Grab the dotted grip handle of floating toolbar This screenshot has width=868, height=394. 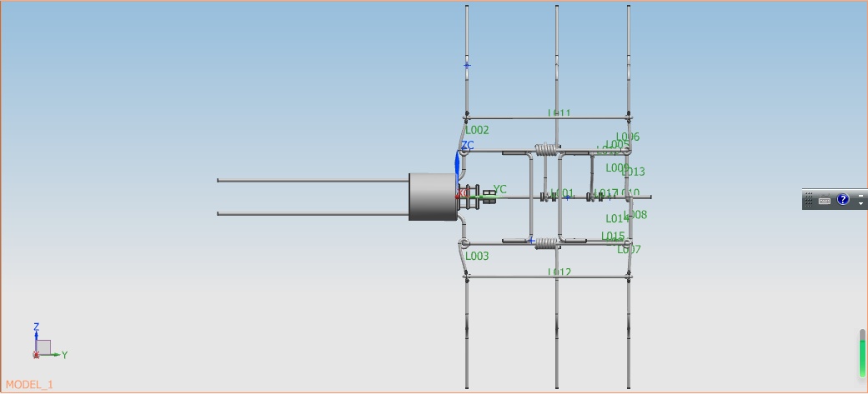click(808, 199)
